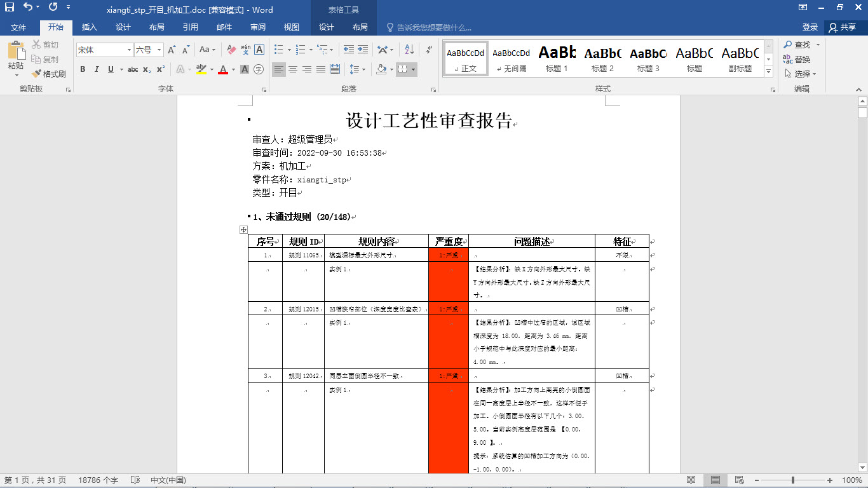Activate Replace (替换) in the editing group

coord(799,58)
